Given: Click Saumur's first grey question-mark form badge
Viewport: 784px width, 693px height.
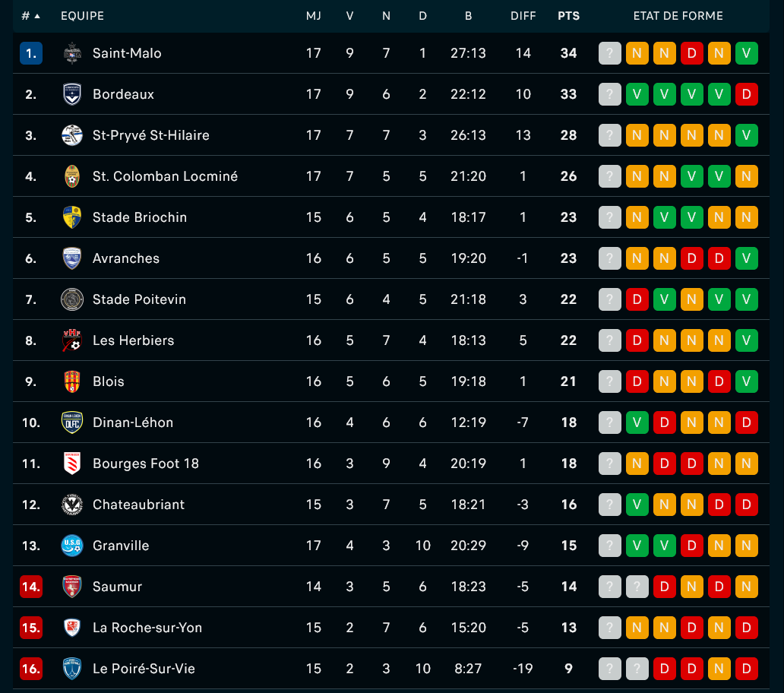Looking at the screenshot, I should pyautogui.click(x=610, y=587).
